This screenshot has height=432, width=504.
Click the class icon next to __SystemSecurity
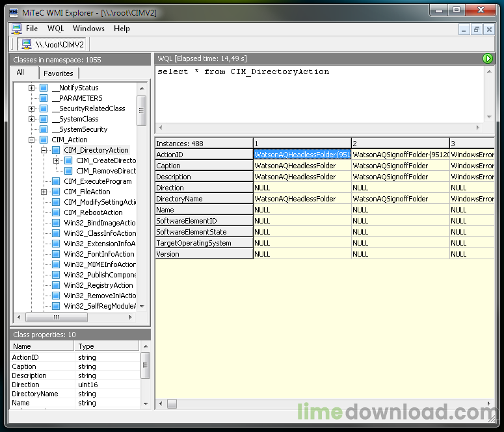point(44,129)
